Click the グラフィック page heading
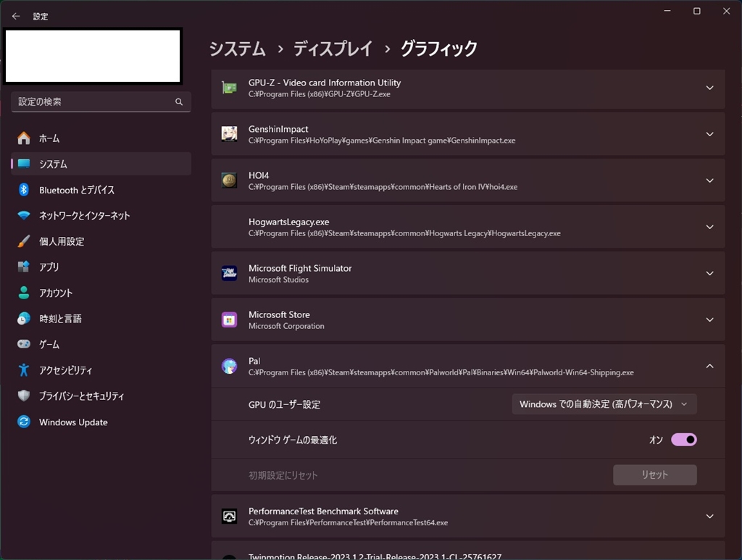This screenshot has width=742, height=560. pyautogui.click(x=438, y=49)
